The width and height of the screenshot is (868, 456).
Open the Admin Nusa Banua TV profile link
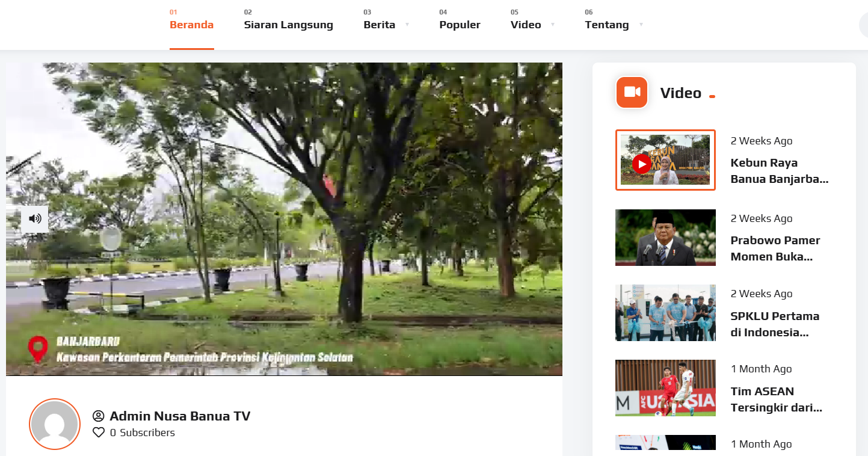(180, 416)
